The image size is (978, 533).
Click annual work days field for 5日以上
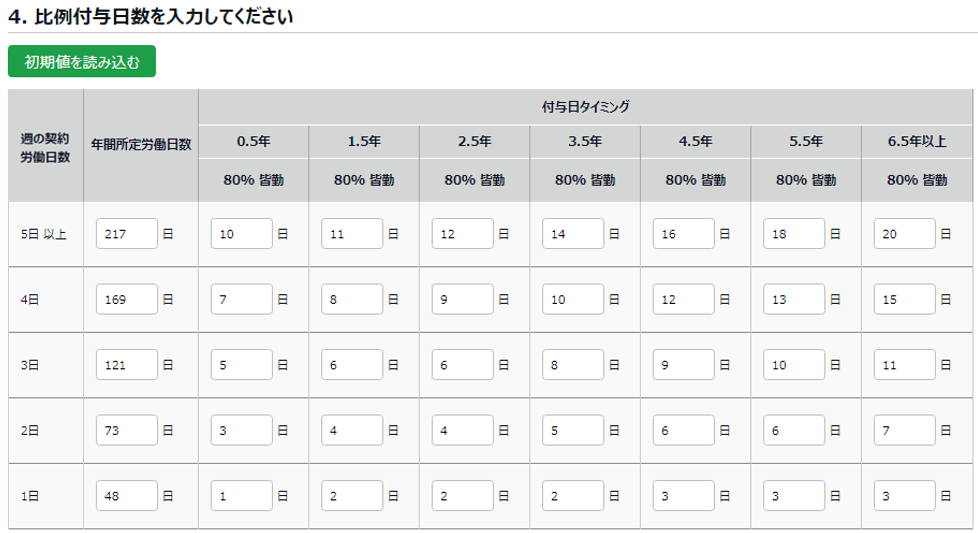click(127, 234)
